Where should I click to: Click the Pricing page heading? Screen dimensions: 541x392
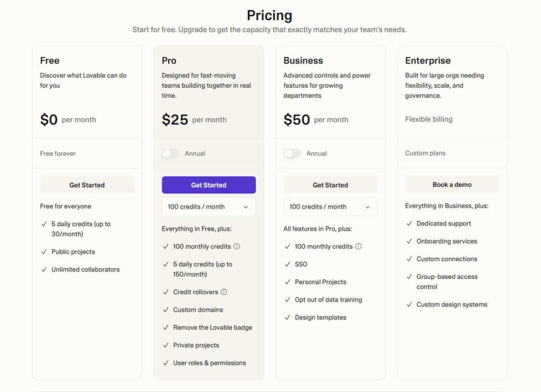269,15
